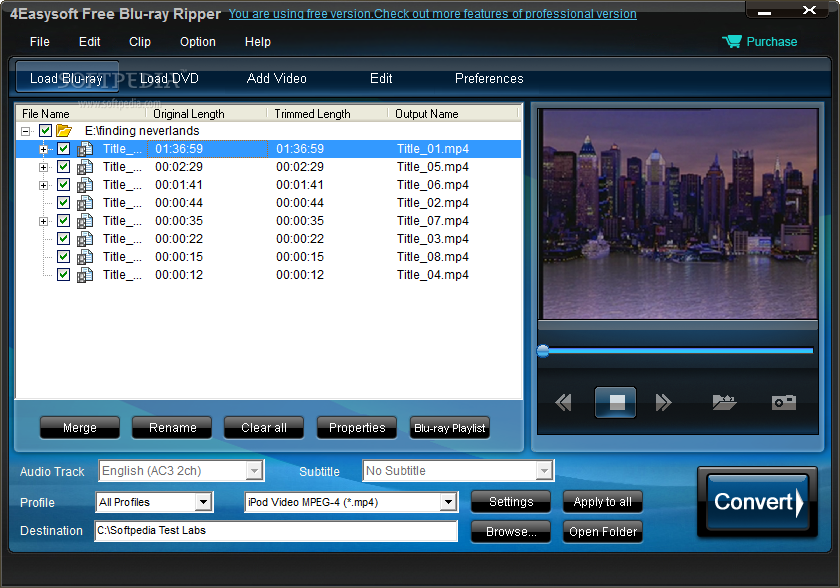This screenshot has height=588, width=840.
Task: Uncheck the Title_05.mp4 row checkbox
Action: click(63, 167)
